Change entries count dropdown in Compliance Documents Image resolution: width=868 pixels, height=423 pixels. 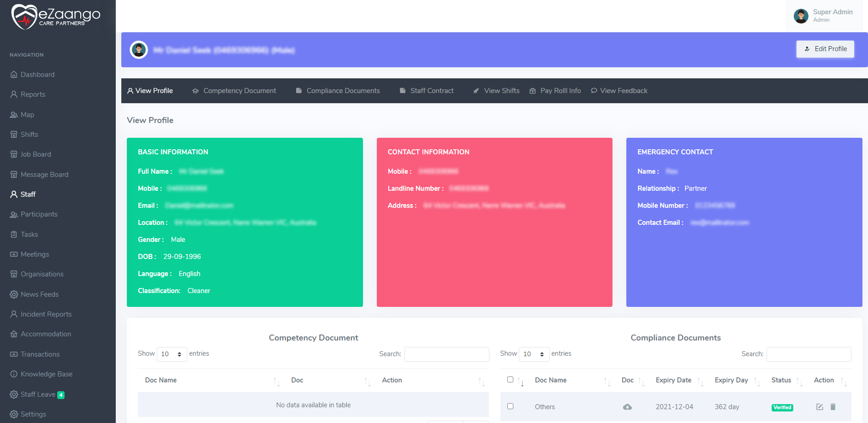point(534,354)
